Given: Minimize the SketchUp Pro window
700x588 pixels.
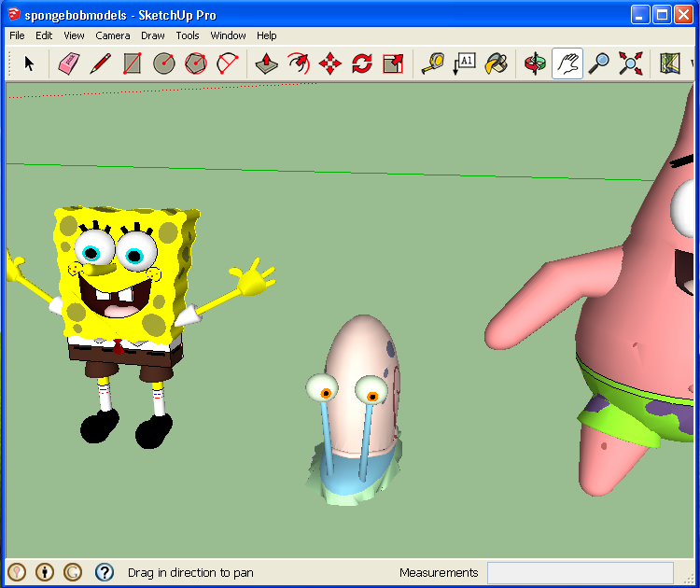Looking at the screenshot, I should pos(640,14).
